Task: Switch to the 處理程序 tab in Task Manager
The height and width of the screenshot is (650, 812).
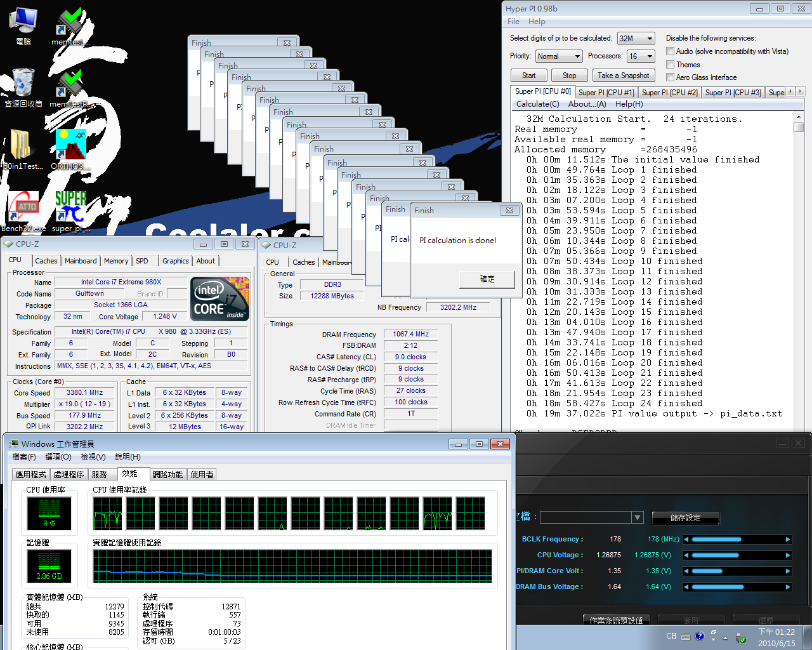Action: tap(69, 474)
